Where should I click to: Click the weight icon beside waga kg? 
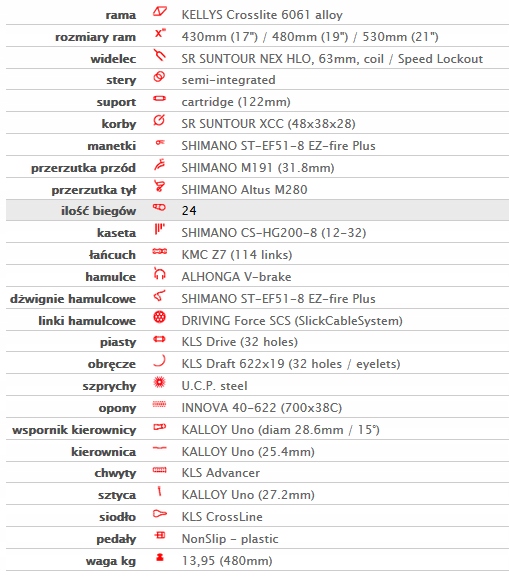pyautogui.click(x=160, y=557)
